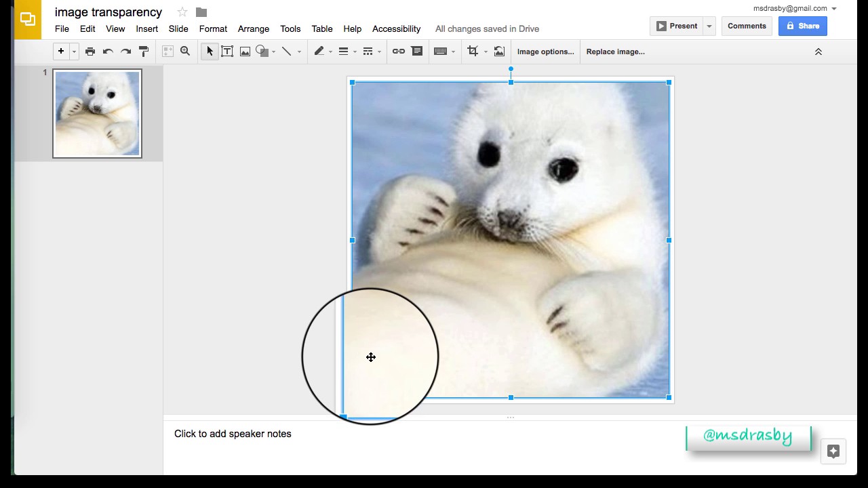
Task: Open the Slide menu
Action: 178,28
